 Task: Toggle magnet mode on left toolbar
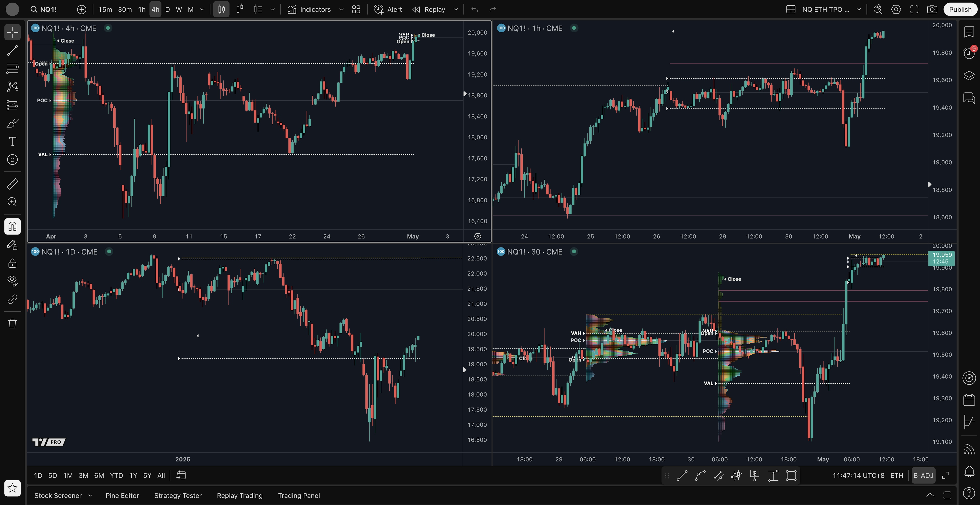(12, 227)
